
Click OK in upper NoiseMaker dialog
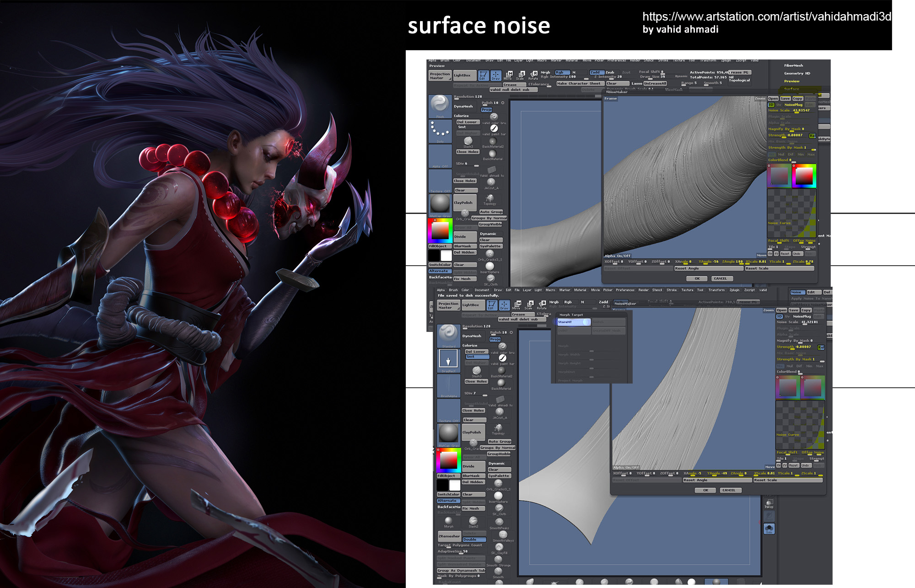[x=697, y=278]
